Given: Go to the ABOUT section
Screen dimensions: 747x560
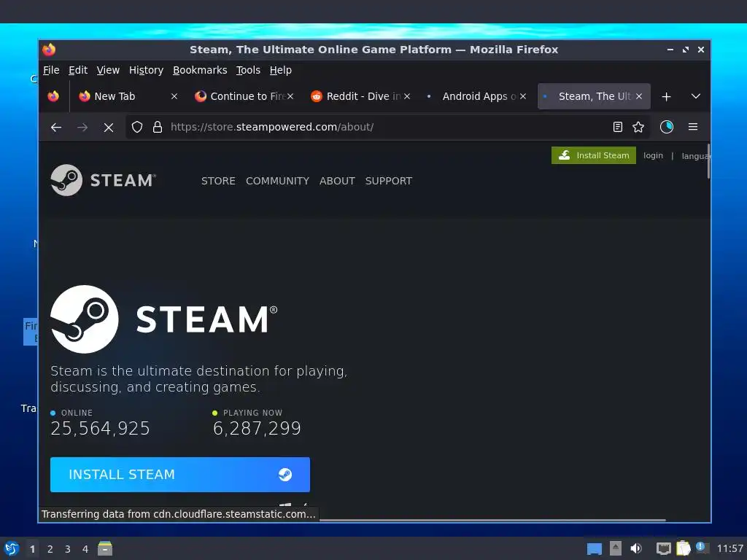Looking at the screenshot, I should pyautogui.click(x=337, y=181).
